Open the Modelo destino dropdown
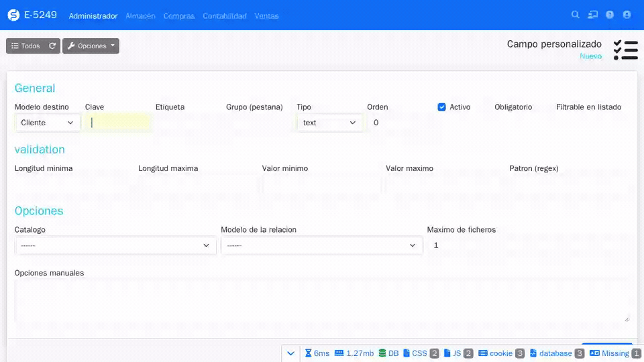The width and height of the screenshot is (644, 362). (x=47, y=123)
